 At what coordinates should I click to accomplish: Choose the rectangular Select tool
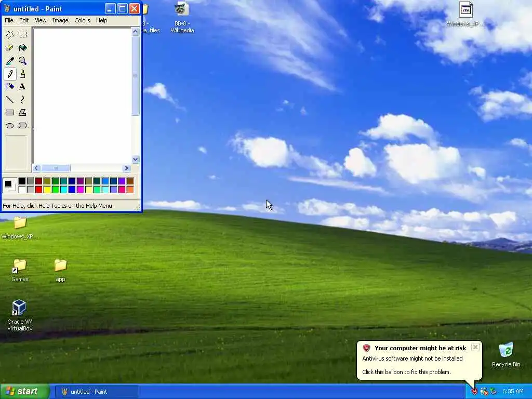coord(23,35)
